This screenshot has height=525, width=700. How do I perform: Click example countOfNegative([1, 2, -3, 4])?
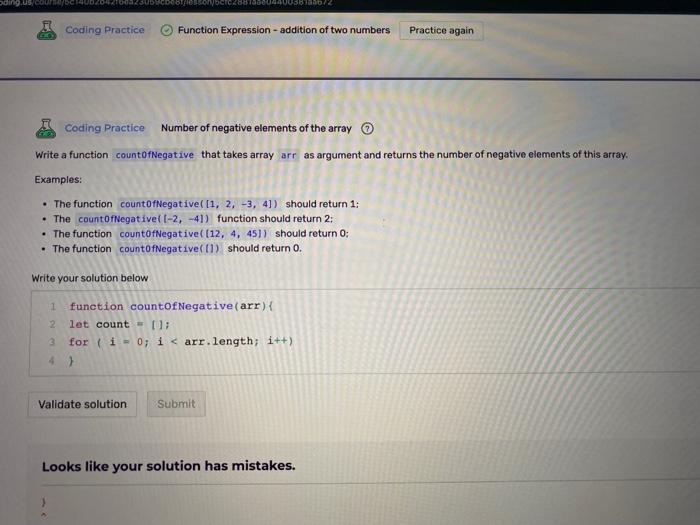pos(199,204)
